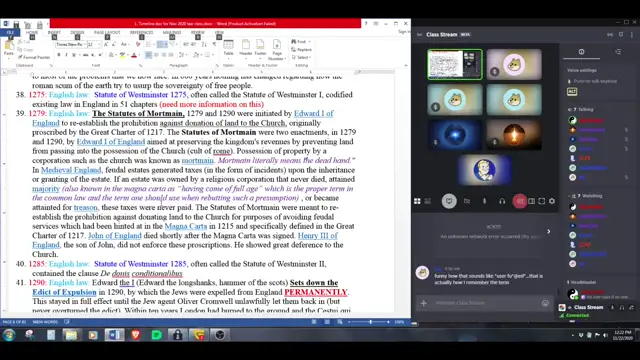Click the Clear Formatting icon
Screen dimensions: 640x360
tap(138, 44)
